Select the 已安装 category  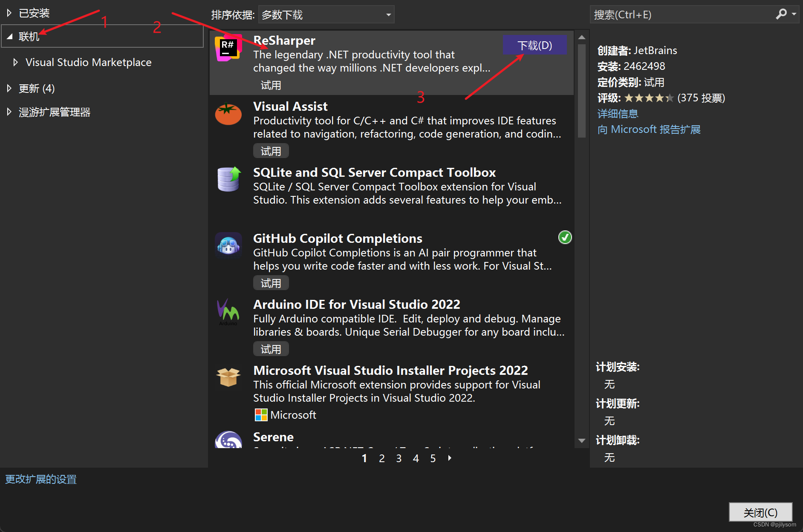point(34,13)
